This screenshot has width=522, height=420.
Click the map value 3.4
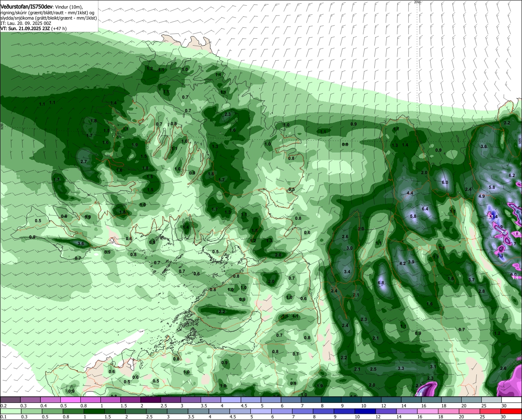point(347,272)
